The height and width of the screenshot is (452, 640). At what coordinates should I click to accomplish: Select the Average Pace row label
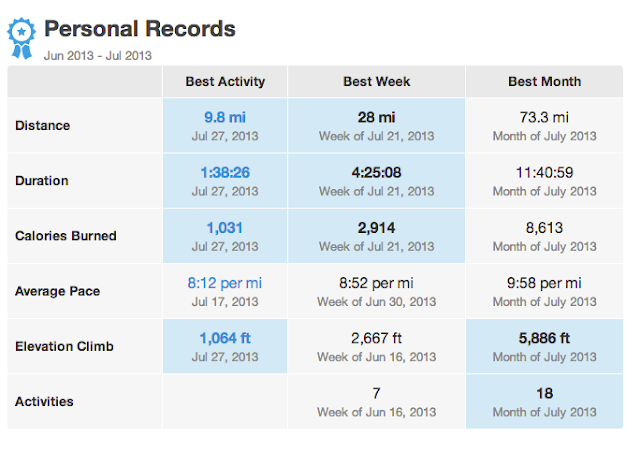tap(57, 291)
